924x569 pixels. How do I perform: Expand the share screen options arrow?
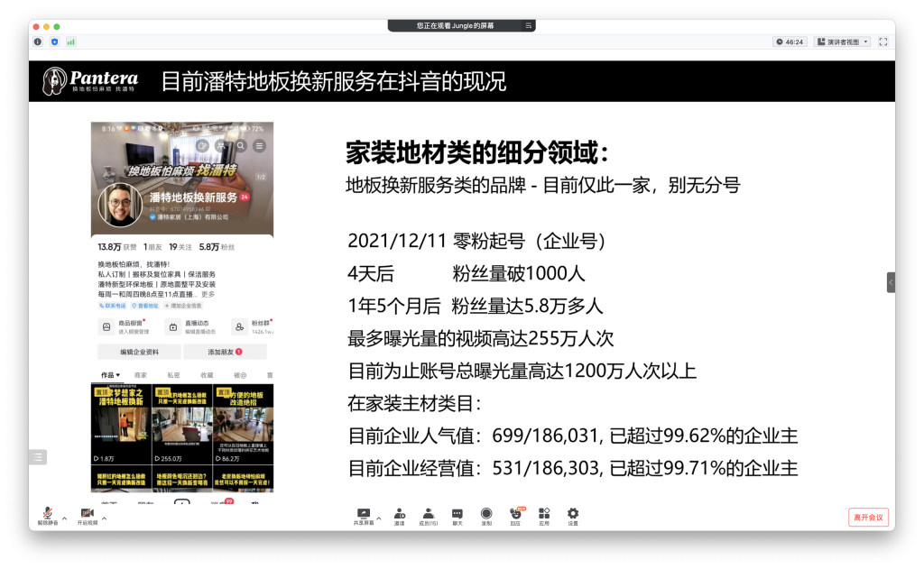[x=379, y=519]
